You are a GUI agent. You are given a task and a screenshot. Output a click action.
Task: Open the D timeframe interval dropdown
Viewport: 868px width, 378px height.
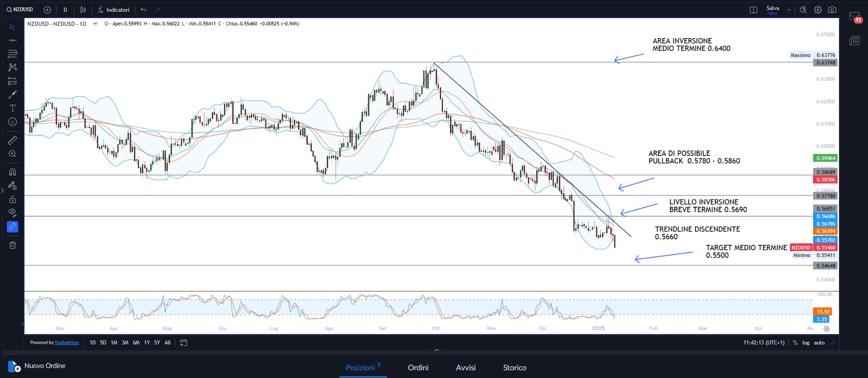tap(65, 10)
